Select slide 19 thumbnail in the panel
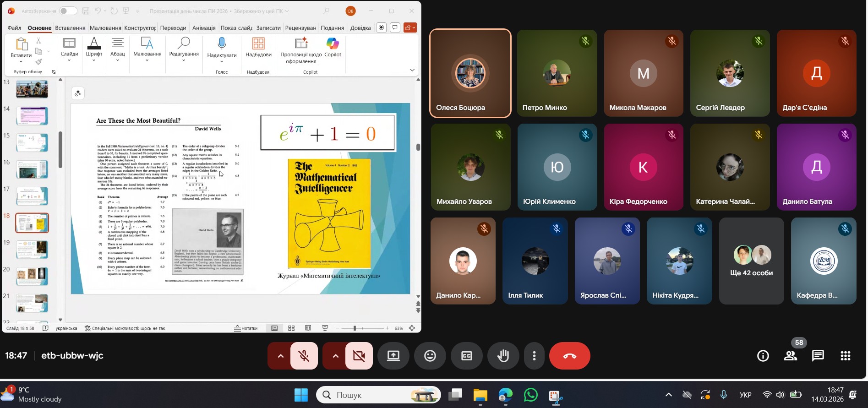Viewport: 868px width, 408px height. pyautogui.click(x=32, y=250)
